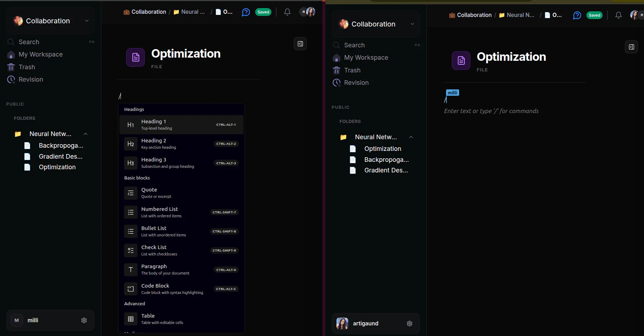This screenshot has width=644, height=336.
Task: Click the Bullet List icon
Action: 131,231
